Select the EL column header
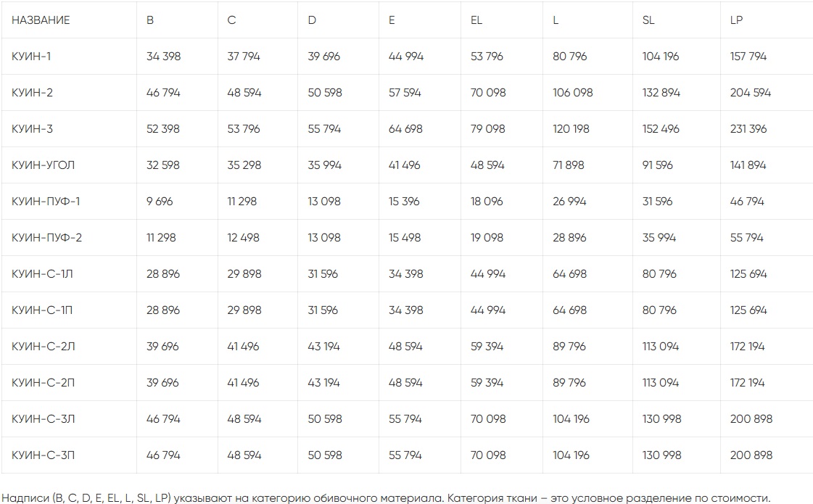 click(476, 20)
